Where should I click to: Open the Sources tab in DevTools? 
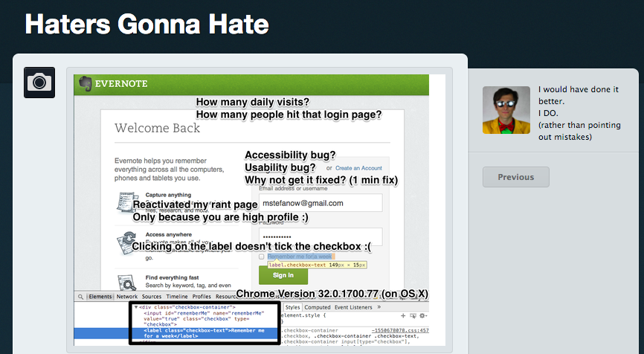point(152,297)
